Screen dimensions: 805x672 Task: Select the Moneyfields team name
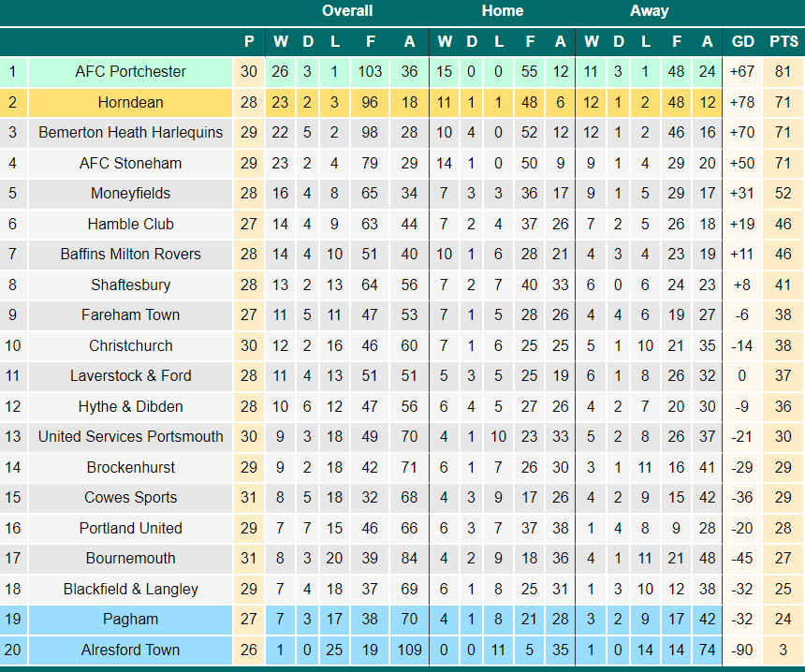tap(130, 193)
